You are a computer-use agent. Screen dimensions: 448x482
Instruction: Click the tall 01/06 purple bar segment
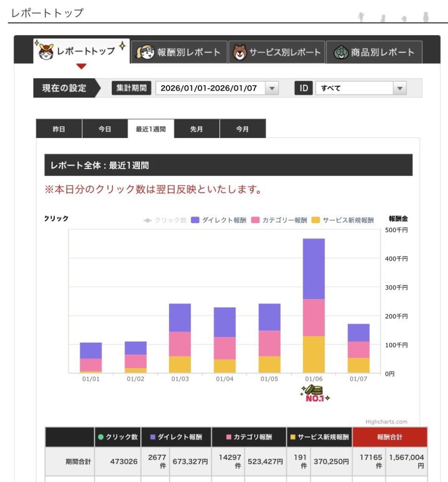pyautogui.click(x=314, y=268)
